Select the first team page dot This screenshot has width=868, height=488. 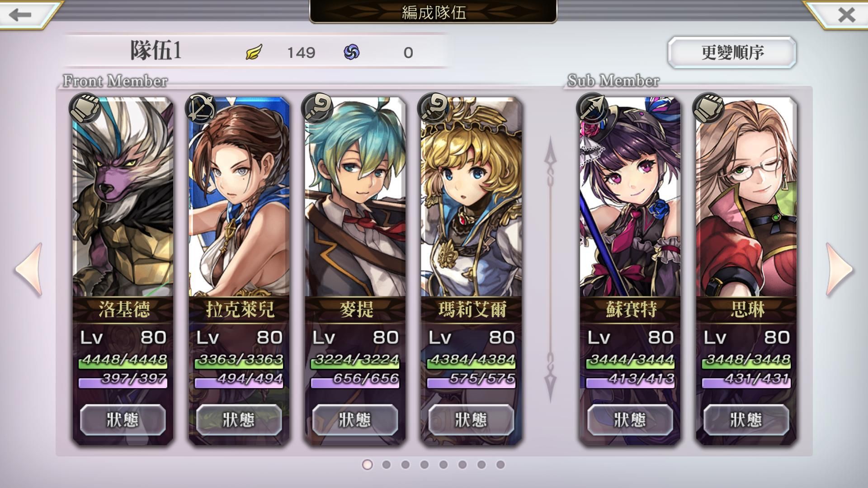(x=368, y=465)
